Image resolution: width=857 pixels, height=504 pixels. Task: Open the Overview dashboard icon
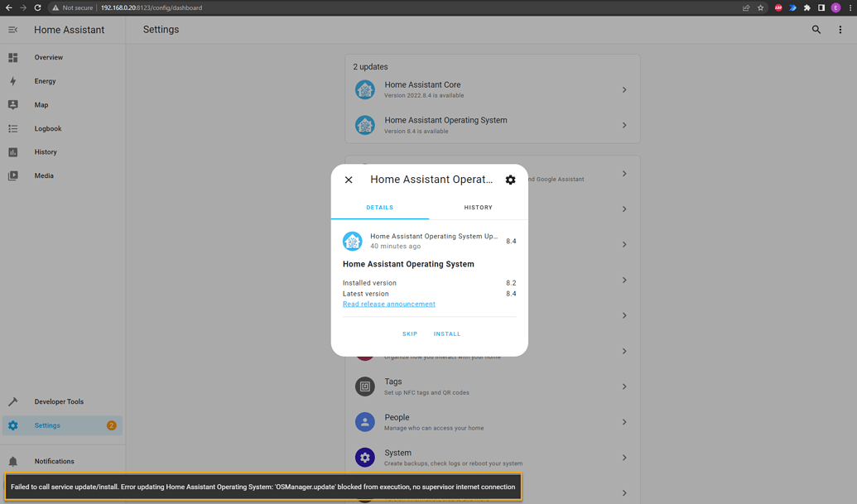tap(13, 57)
